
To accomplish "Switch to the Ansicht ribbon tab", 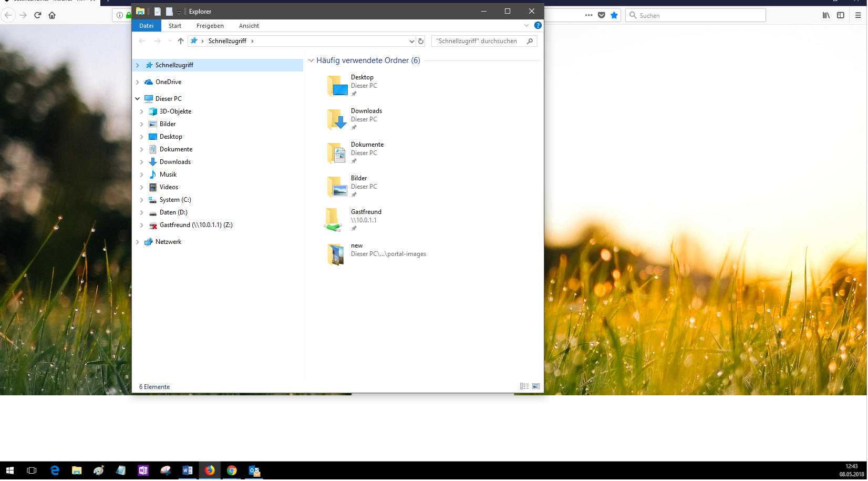I will [x=249, y=26].
